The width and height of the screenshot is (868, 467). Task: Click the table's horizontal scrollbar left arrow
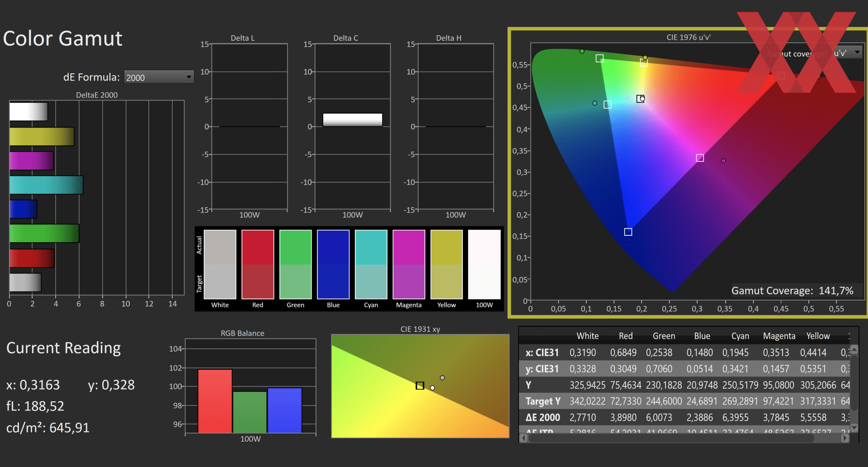[524, 438]
